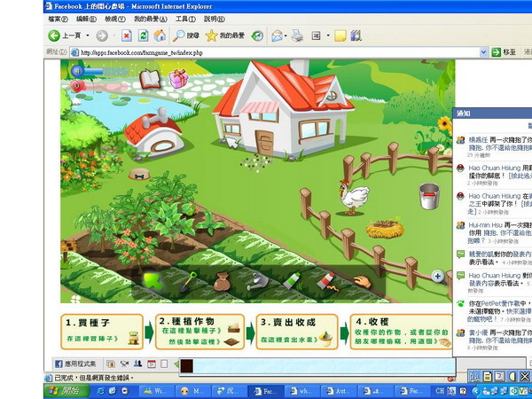
Task: Click the yellow note icon in toolbar
Action: tap(340, 35)
